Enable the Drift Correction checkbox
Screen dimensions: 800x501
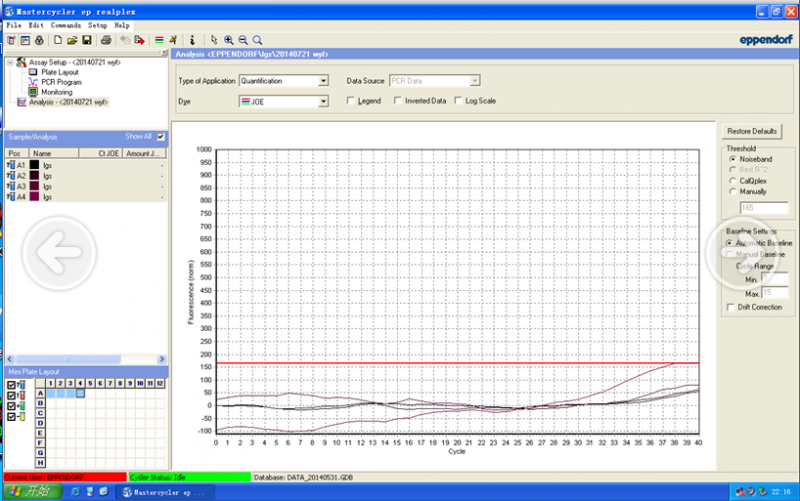click(x=731, y=307)
